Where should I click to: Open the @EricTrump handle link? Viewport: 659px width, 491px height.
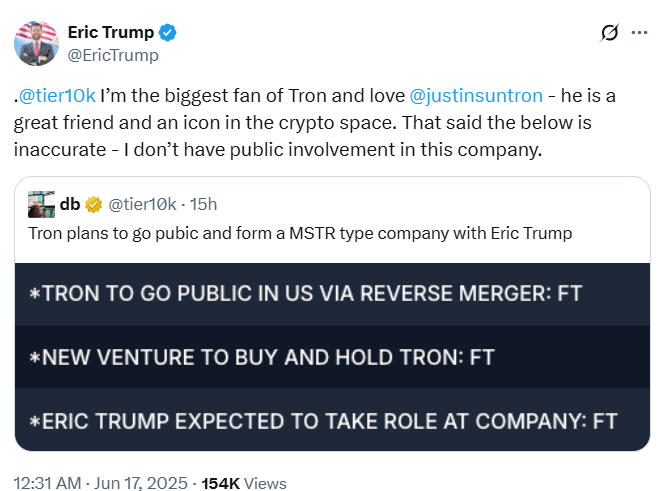coord(112,55)
